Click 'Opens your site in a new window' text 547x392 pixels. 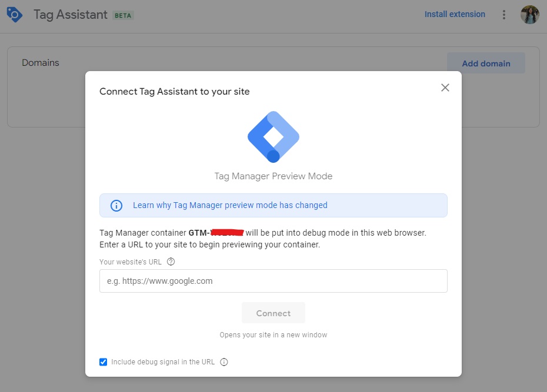273,335
